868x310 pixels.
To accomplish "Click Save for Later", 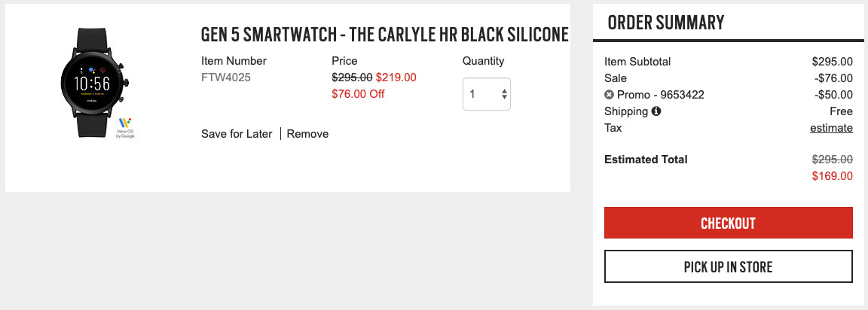I will tap(237, 134).
